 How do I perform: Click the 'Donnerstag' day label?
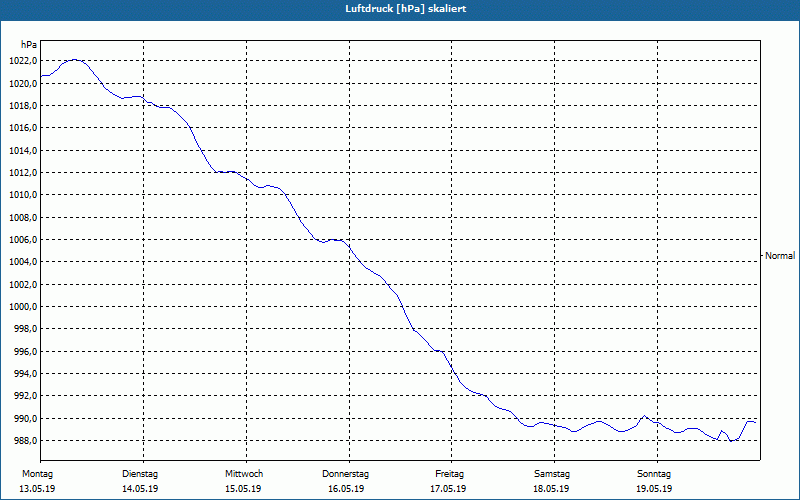click(x=345, y=474)
